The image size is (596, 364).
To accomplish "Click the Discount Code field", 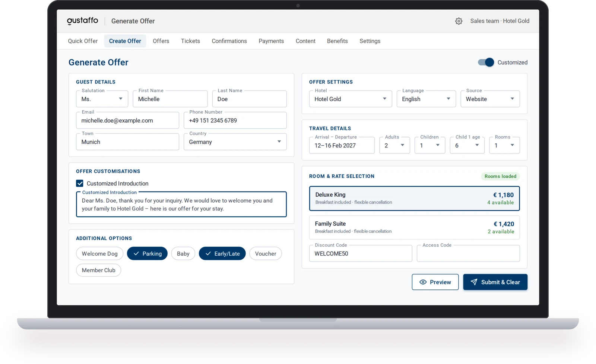I will [x=361, y=254].
